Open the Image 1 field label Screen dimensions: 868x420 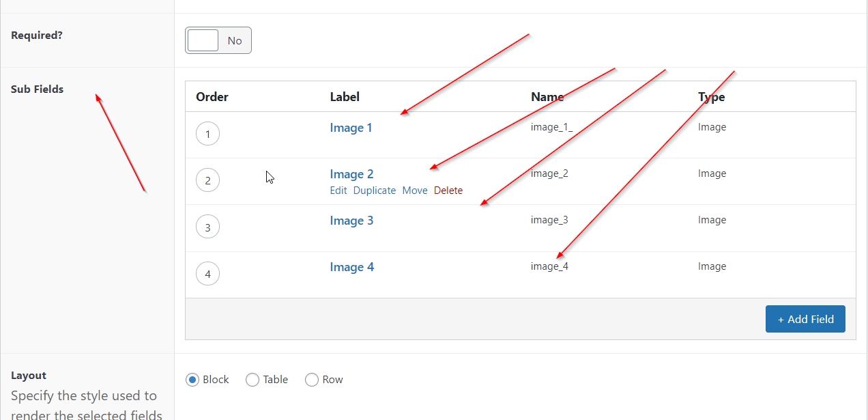351,128
